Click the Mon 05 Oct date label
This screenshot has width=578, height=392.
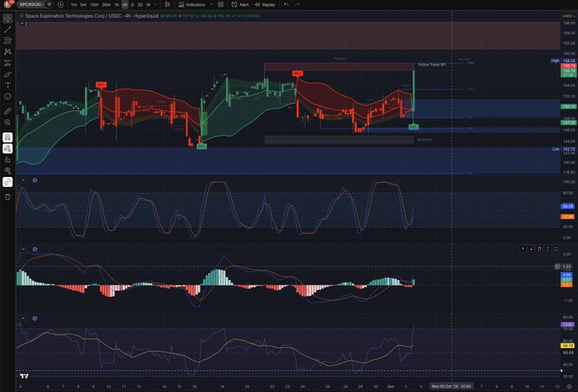click(x=451, y=386)
